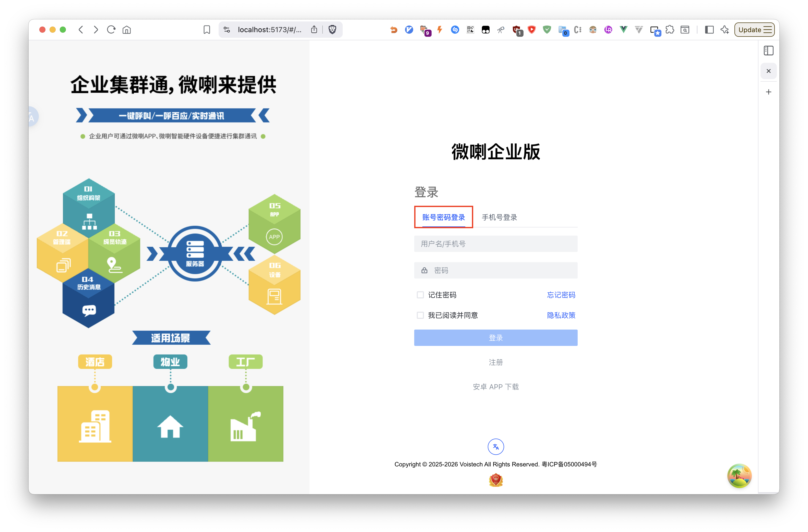Open the extensions puzzle piece menu
Image resolution: width=808 pixels, height=532 pixels.
pyautogui.click(x=670, y=30)
